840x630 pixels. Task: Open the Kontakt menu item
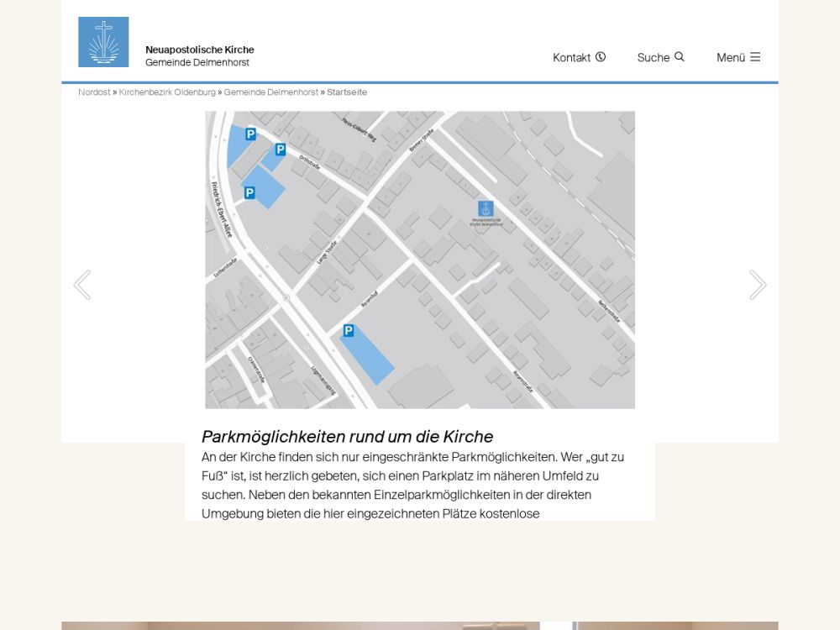pos(571,57)
